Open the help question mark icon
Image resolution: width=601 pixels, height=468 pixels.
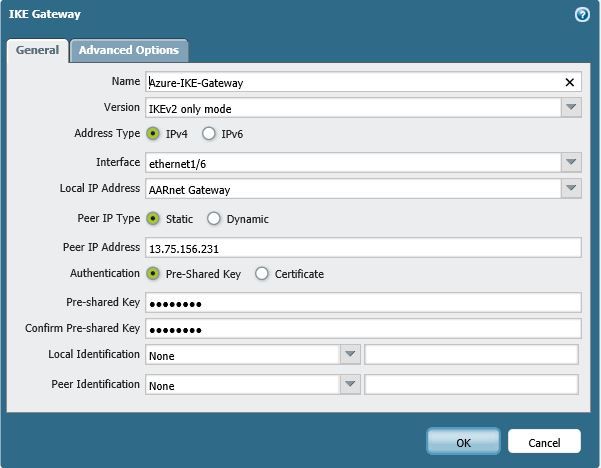[581, 15]
